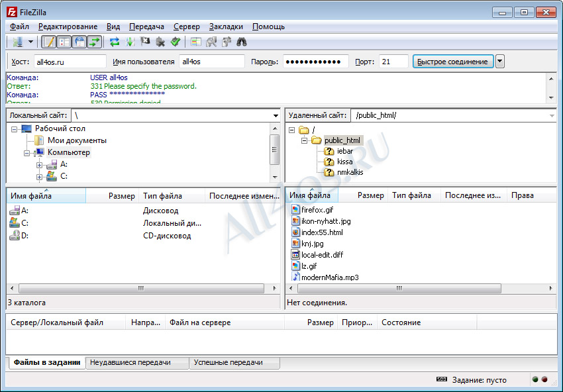Open quick connect history dropdown

click(x=500, y=62)
